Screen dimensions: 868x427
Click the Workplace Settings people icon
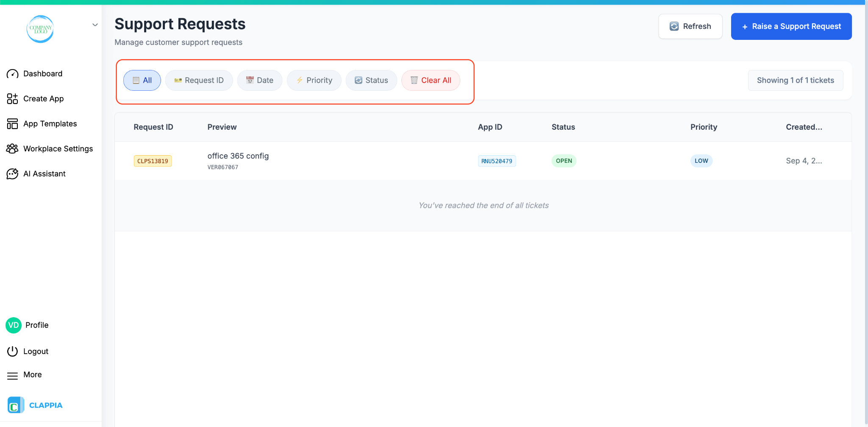click(12, 149)
